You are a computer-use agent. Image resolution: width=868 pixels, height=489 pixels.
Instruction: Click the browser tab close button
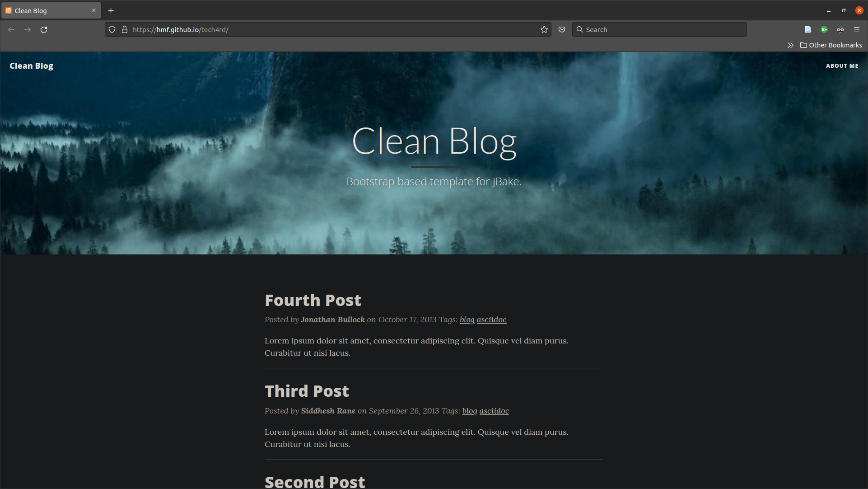point(93,11)
